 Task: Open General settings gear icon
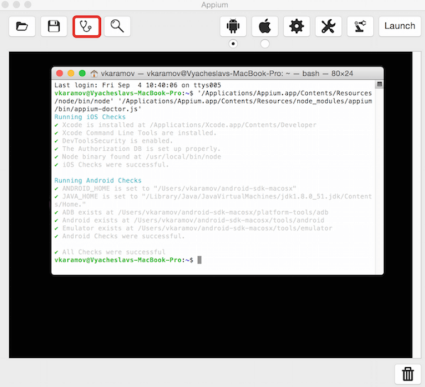pos(297,26)
